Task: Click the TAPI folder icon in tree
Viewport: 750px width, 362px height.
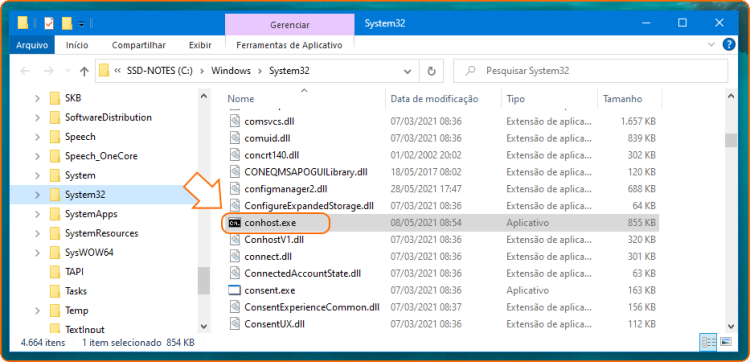Action: [x=55, y=272]
